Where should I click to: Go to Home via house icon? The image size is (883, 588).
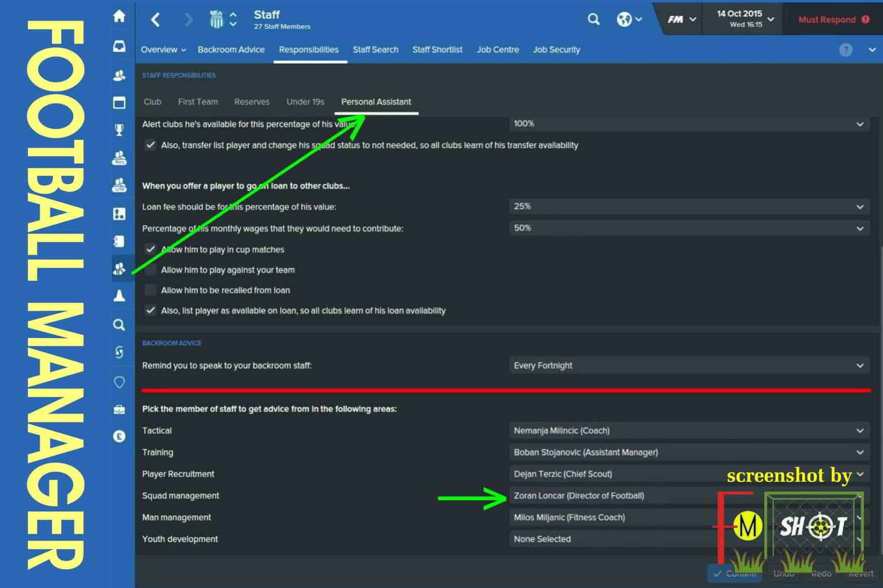pos(119,16)
